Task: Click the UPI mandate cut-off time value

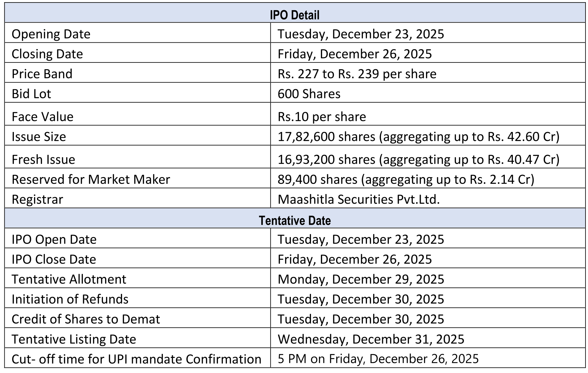Action: pyautogui.click(x=378, y=359)
